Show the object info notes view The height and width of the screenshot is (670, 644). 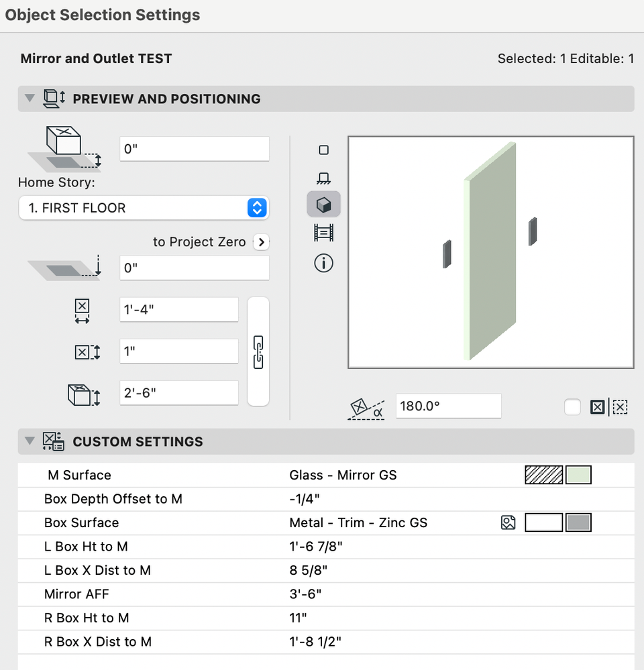pyautogui.click(x=323, y=263)
